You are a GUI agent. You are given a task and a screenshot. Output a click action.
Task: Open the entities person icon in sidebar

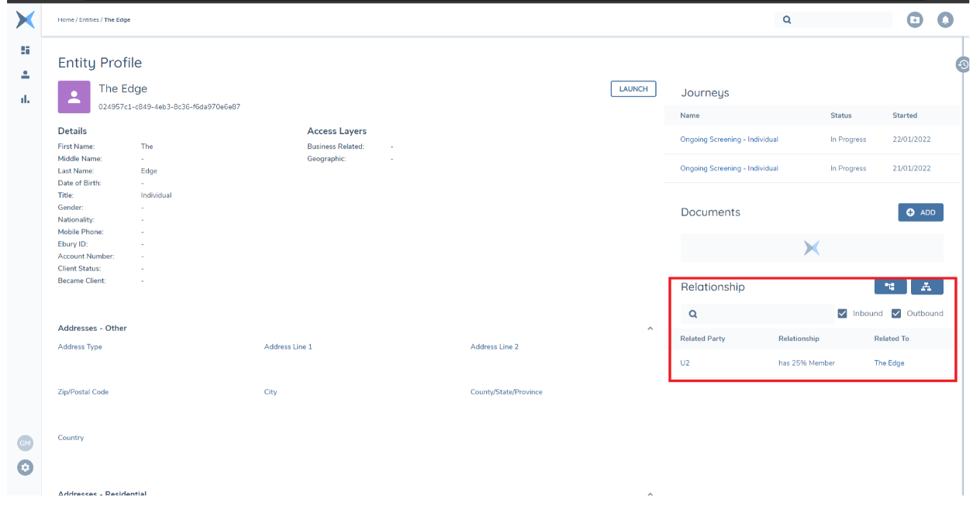25,74
